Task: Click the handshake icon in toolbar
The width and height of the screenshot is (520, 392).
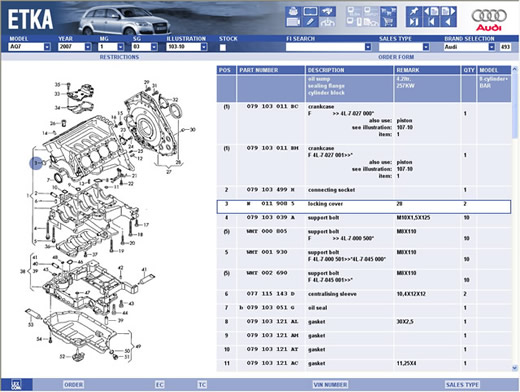Action: click(327, 12)
